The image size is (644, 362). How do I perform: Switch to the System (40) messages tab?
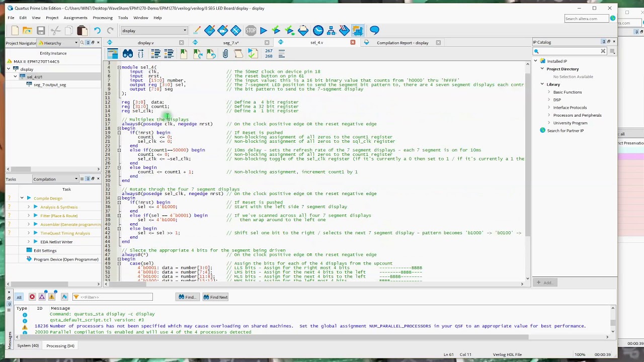[28, 346]
